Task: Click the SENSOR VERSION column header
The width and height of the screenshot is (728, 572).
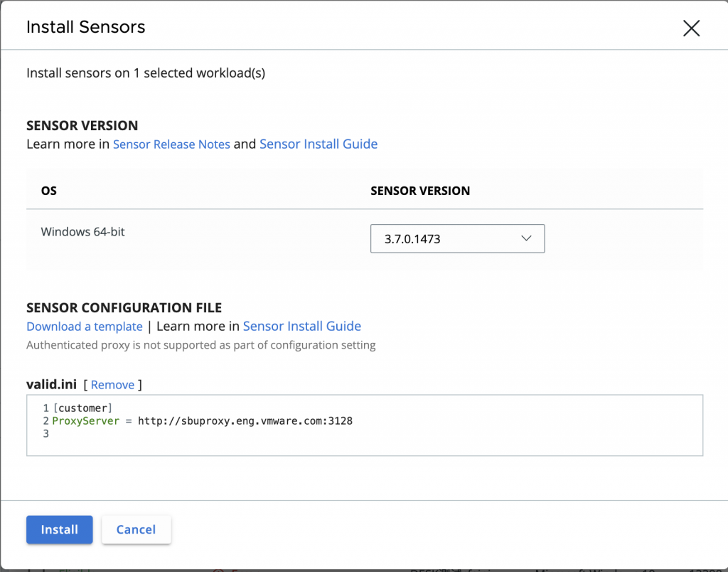Action: point(420,191)
